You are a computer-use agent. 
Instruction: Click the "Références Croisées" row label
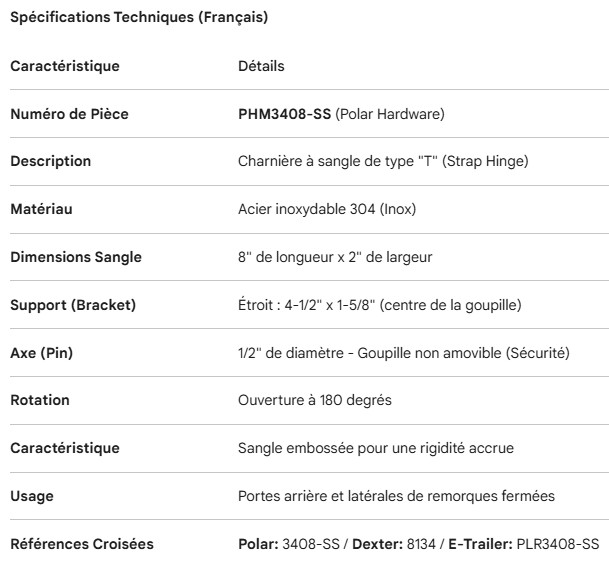[82, 543]
